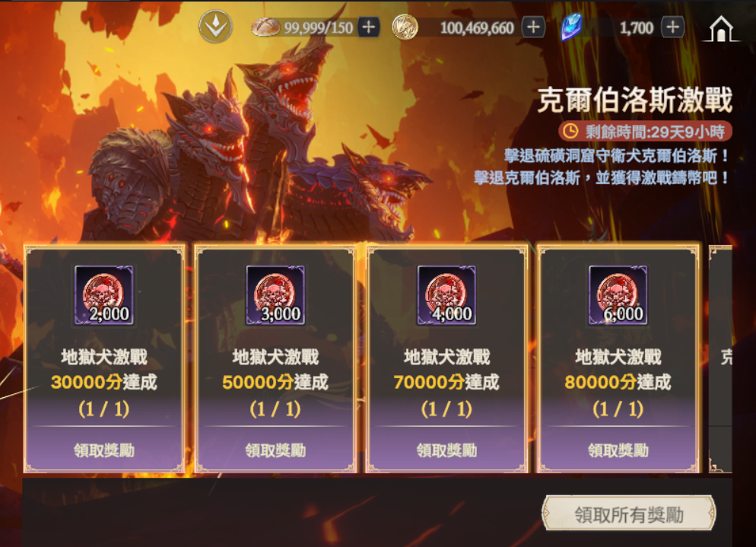Image resolution: width=756 pixels, height=547 pixels.
Task: Click 領取所有獎勵 to claim all rewards
Action: tap(629, 514)
